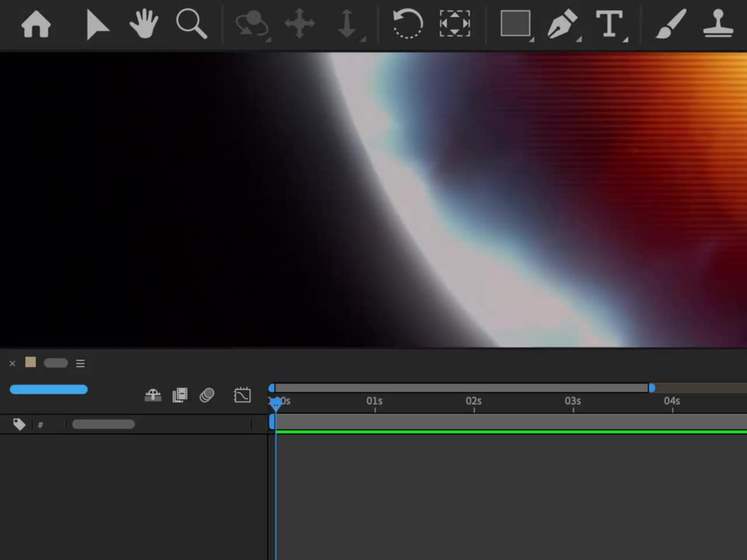Select the Pan Behind anchor point tool
747x560 pixels.
pyautogui.click(x=454, y=24)
